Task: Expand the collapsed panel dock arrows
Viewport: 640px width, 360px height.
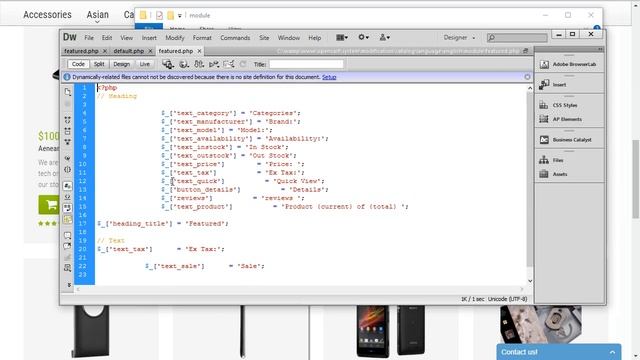Action: tap(600, 49)
